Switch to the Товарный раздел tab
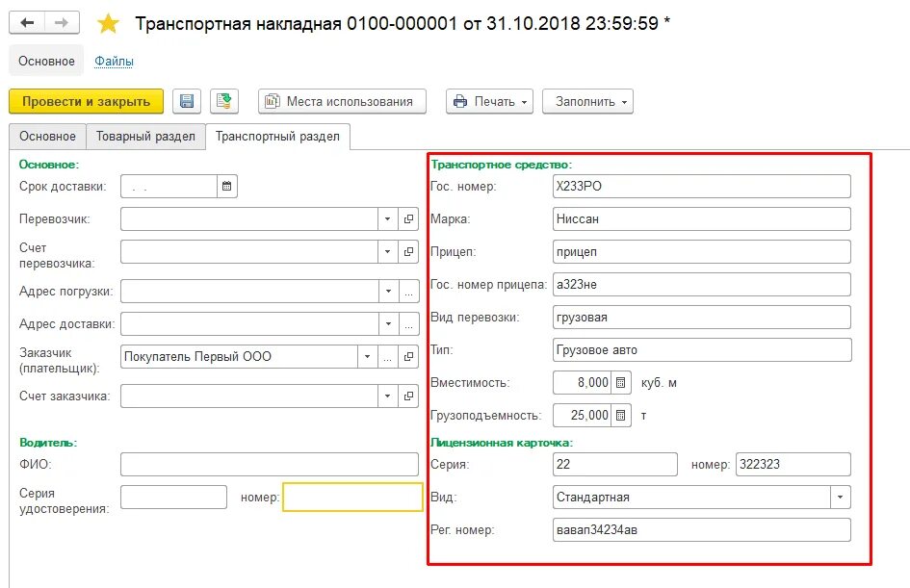 tap(145, 137)
